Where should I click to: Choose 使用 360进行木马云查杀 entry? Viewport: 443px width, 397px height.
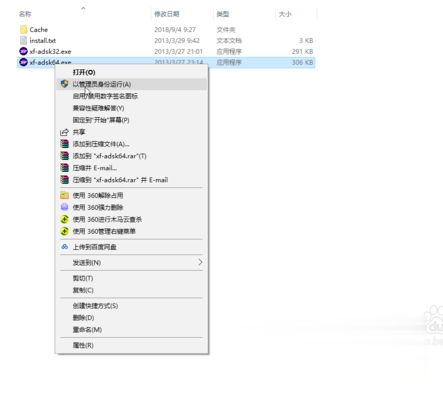132,219
